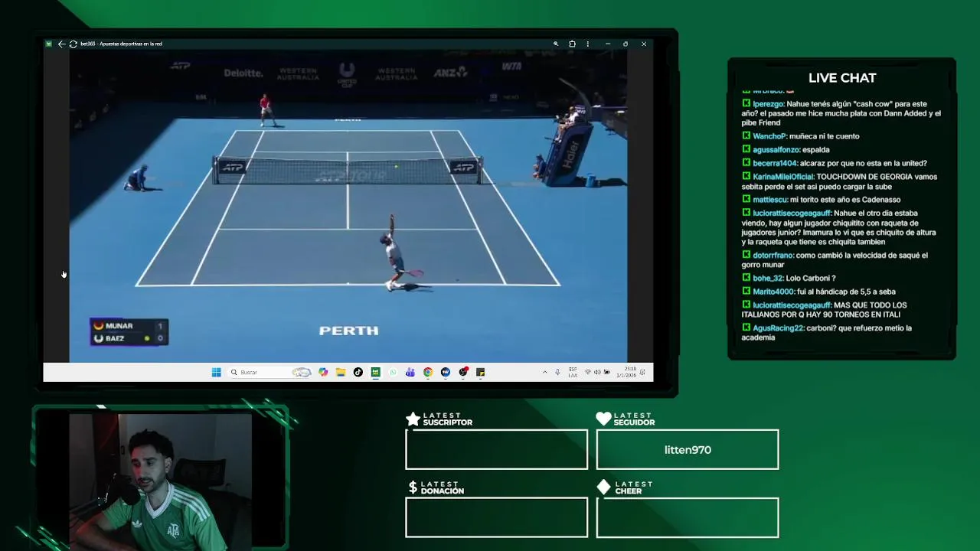Click the streamer webcam feed
Image resolution: width=980 pixels, height=551 pixels.
point(160,481)
